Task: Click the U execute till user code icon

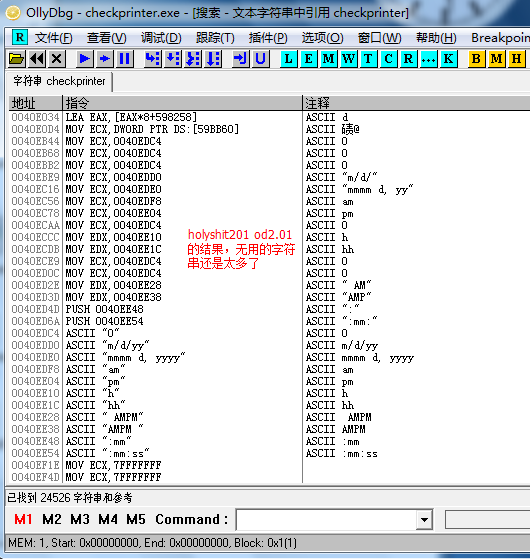Action: click(261, 58)
